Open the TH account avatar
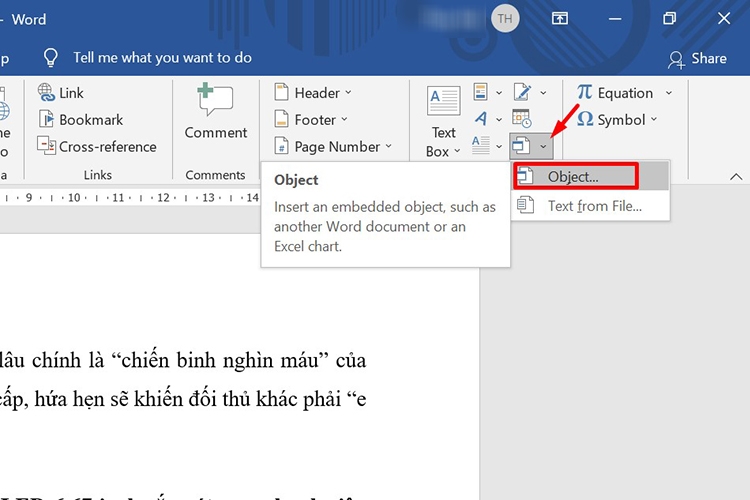Screen dimensions: 750x500 click(505, 19)
